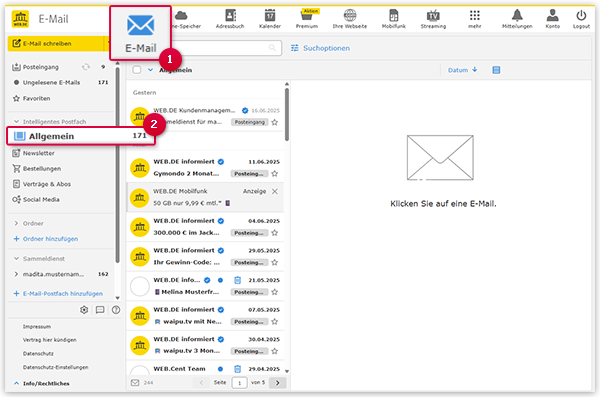Star the Kundenmanagement mail from 16.06.2025

[x=274, y=122]
